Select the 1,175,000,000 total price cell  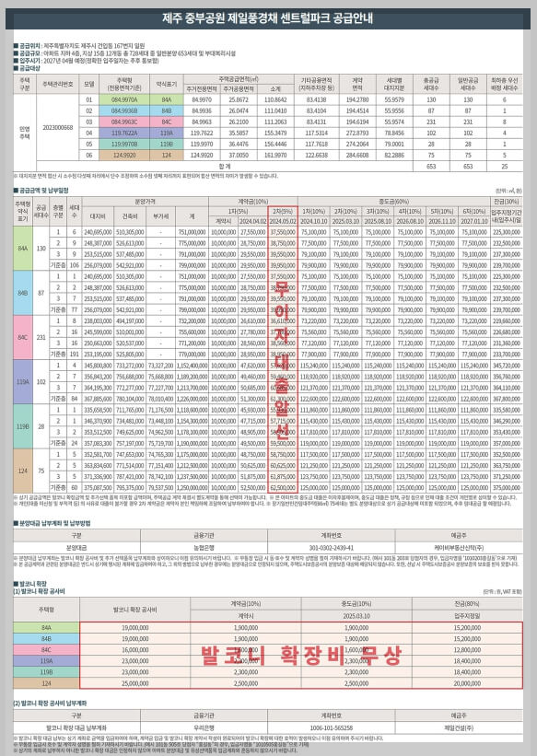pyautogui.click(x=192, y=454)
